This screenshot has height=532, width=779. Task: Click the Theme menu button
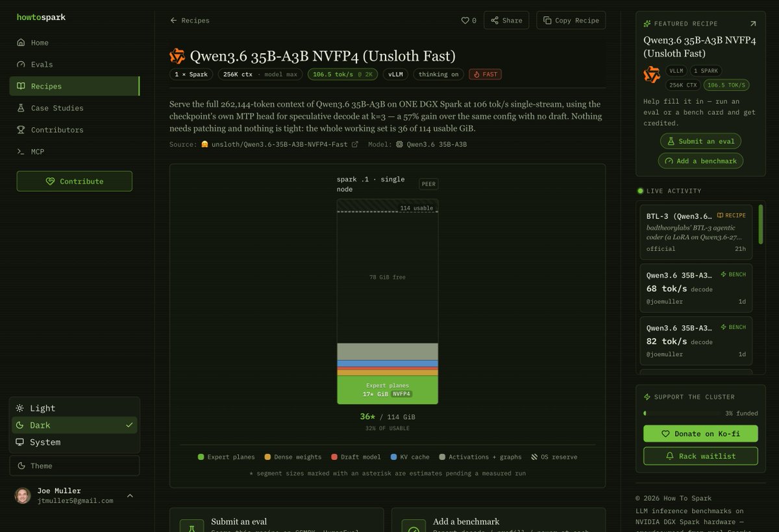pos(74,466)
